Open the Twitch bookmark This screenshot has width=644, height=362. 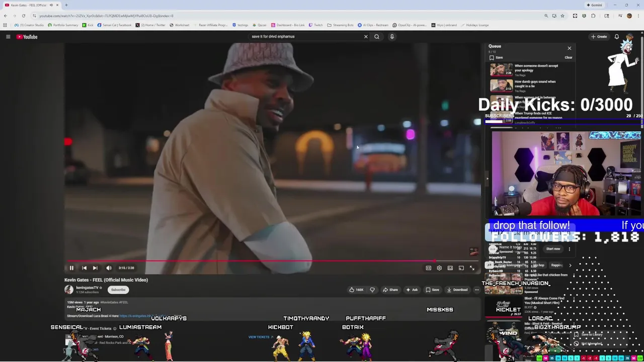pyautogui.click(x=316, y=25)
